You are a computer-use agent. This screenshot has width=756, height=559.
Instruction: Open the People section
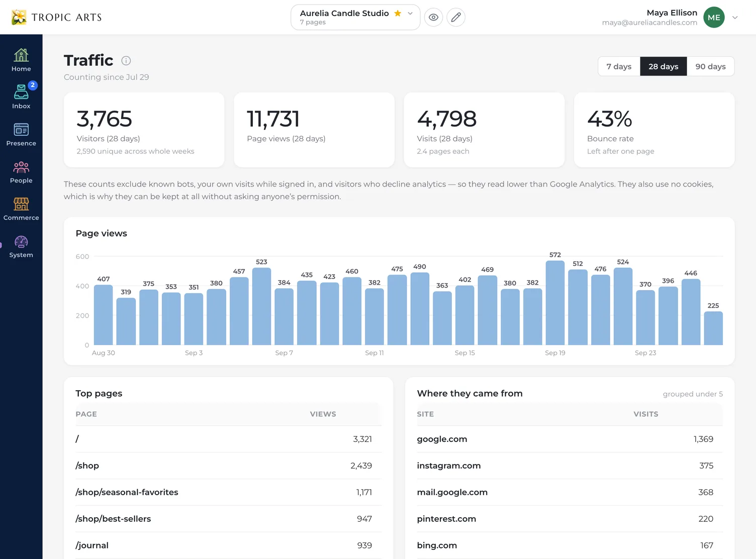click(21, 172)
